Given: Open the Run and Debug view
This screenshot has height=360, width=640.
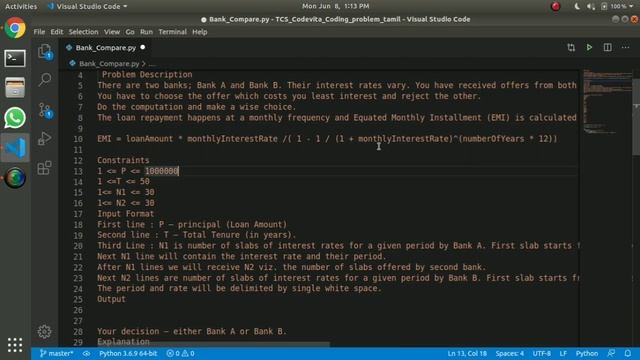Looking at the screenshot, I should [x=45, y=139].
